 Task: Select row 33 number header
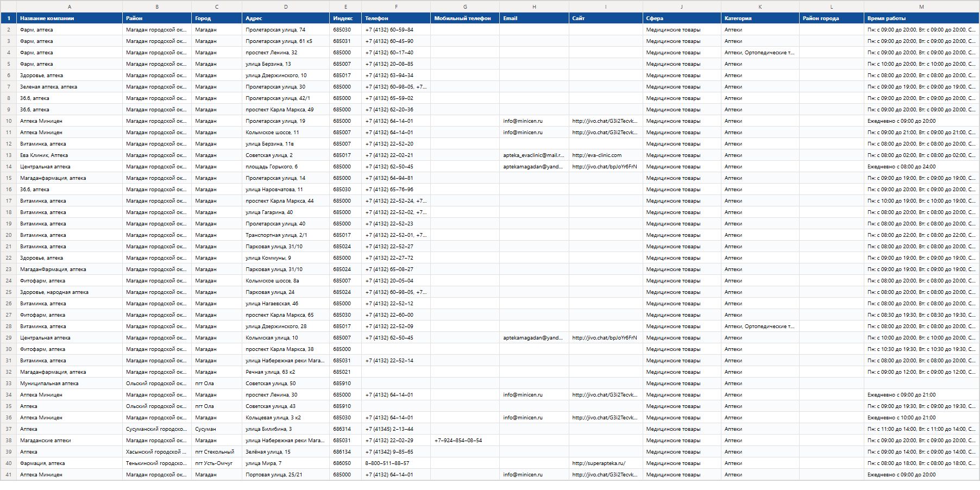tap(9, 384)
